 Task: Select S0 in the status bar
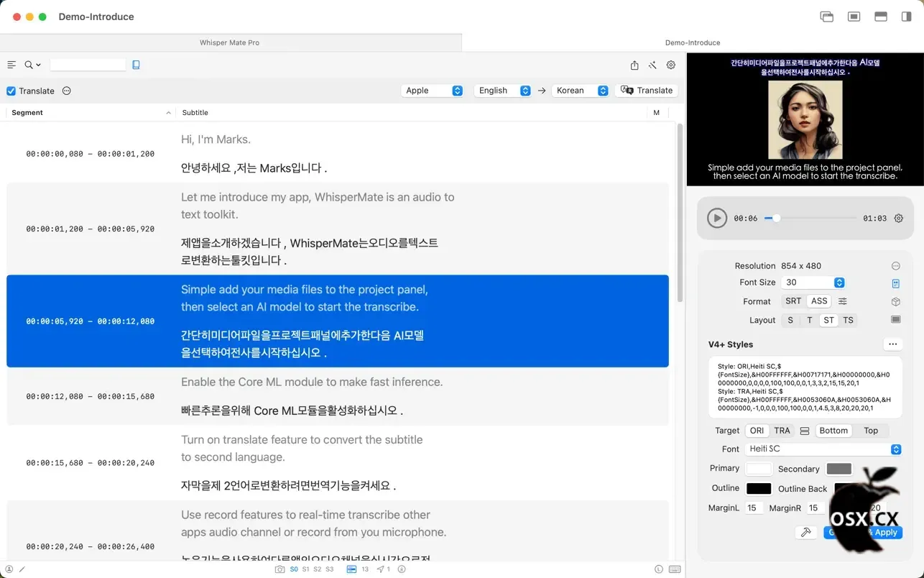(294, 569)
